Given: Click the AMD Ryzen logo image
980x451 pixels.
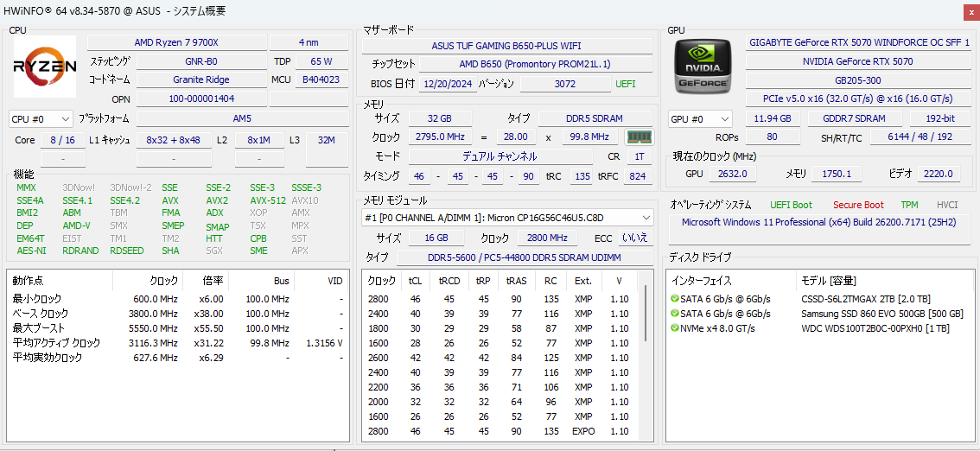Looking at the screenshot, I should click(45, 66).
